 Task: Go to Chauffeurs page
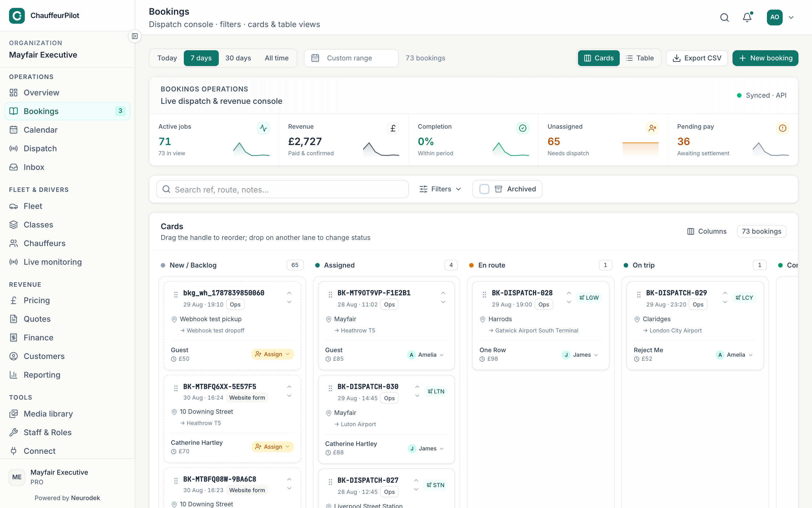pos(67,243)
